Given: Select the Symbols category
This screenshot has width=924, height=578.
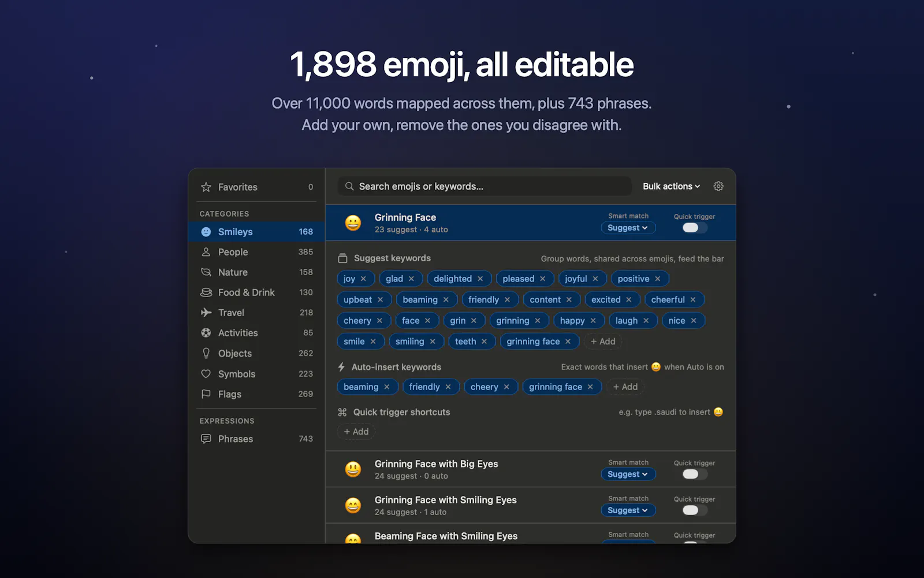Looking at the screenshot, I should point(256,374).
